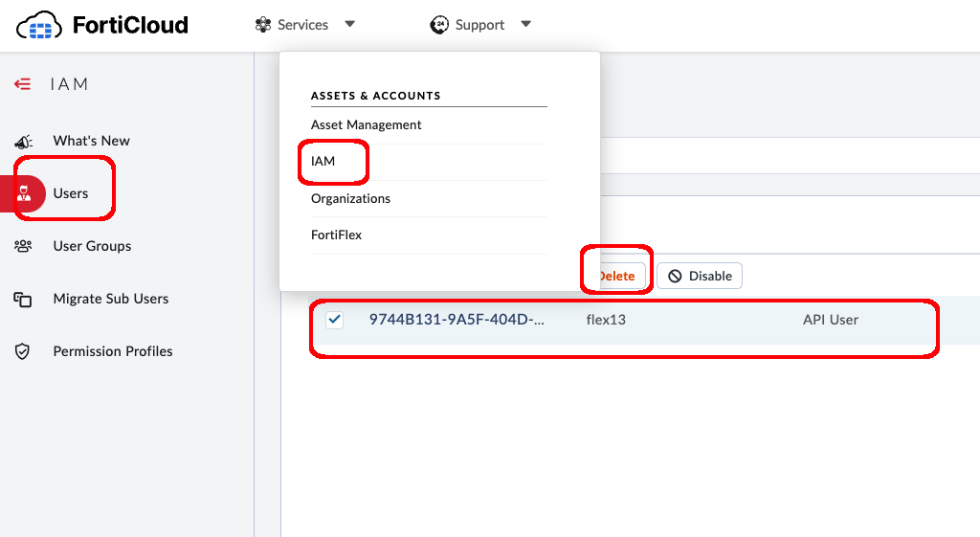Click the User Groups people icon
Viewport: 980px width, 537px height.
click(x=23, y=246)
